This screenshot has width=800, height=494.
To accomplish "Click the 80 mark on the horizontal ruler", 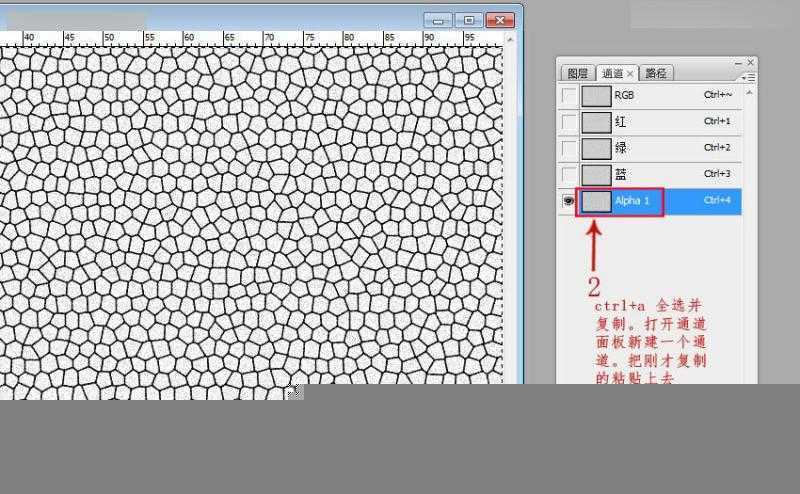I will pos(349,38).
